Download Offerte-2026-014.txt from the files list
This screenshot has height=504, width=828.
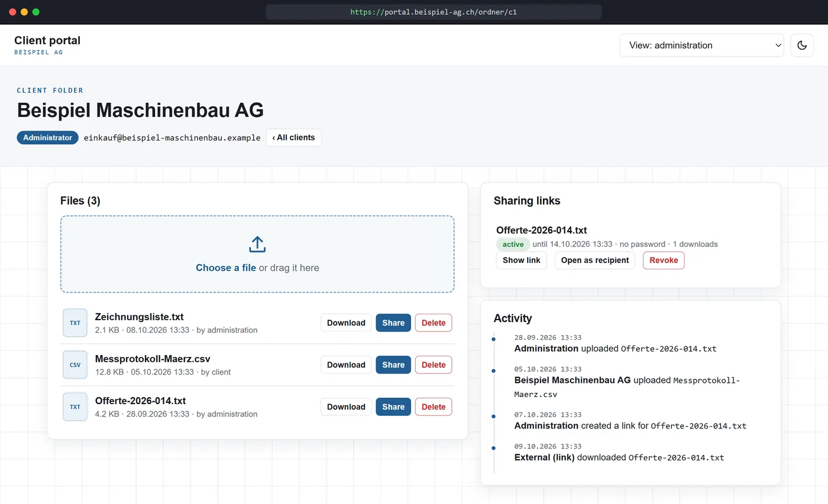point(346,407)
